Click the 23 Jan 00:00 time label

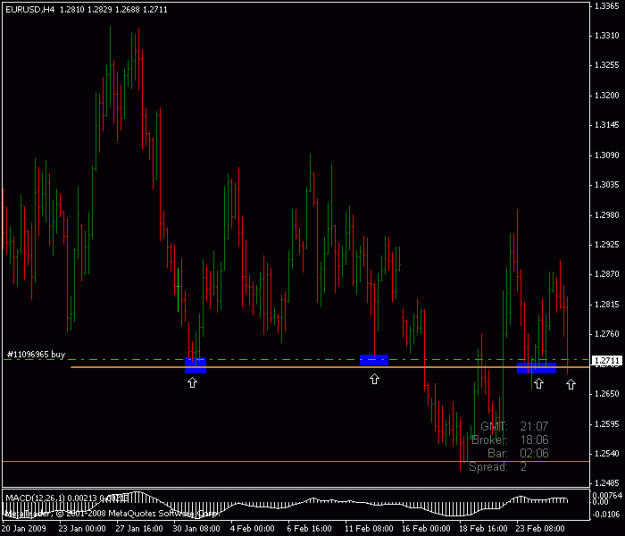point(82,529)
